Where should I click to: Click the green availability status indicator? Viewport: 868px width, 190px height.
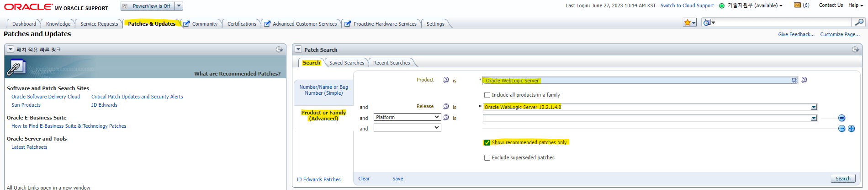coord(722,5)
